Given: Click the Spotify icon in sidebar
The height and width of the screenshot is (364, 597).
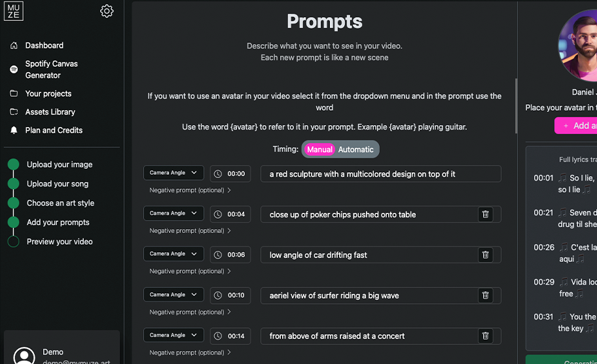Looking at the screenshot, I should tap(14, 69).
